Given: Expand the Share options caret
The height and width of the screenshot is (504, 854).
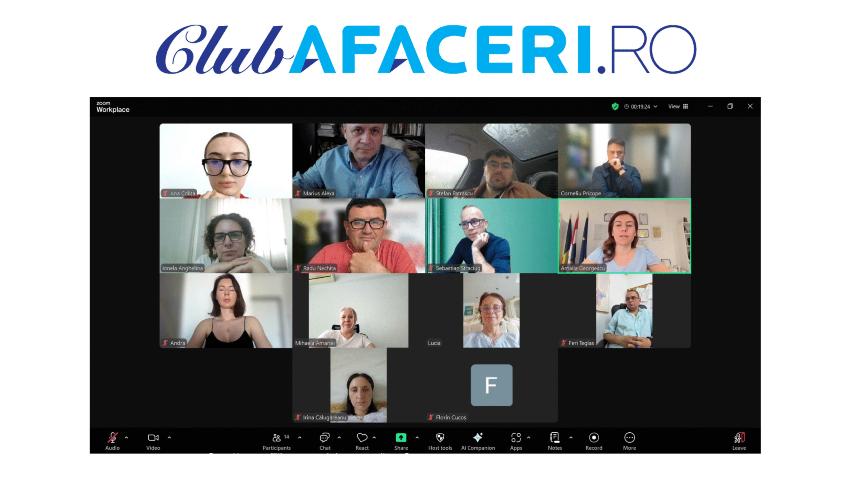Looking at the screenshot, I should 417,438.
